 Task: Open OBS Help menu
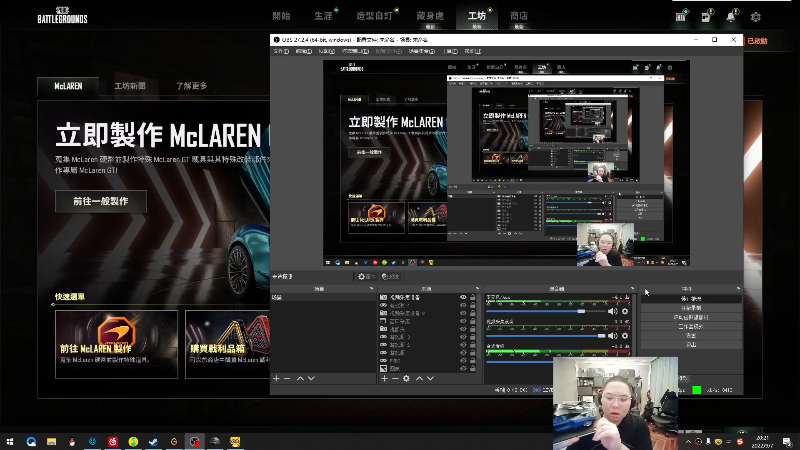(x=473, y=52)
